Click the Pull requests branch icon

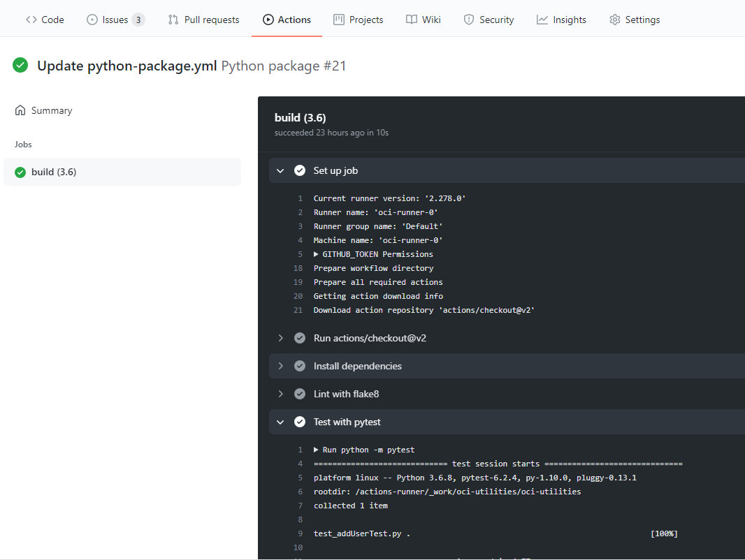(173, 20)
